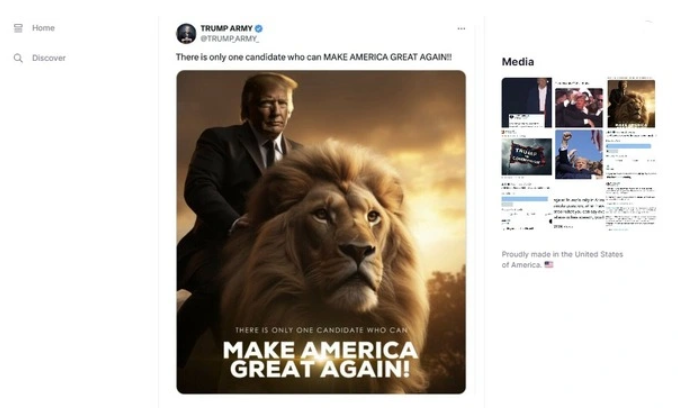Click the Proudly made in United States text

tap(562, 254)
